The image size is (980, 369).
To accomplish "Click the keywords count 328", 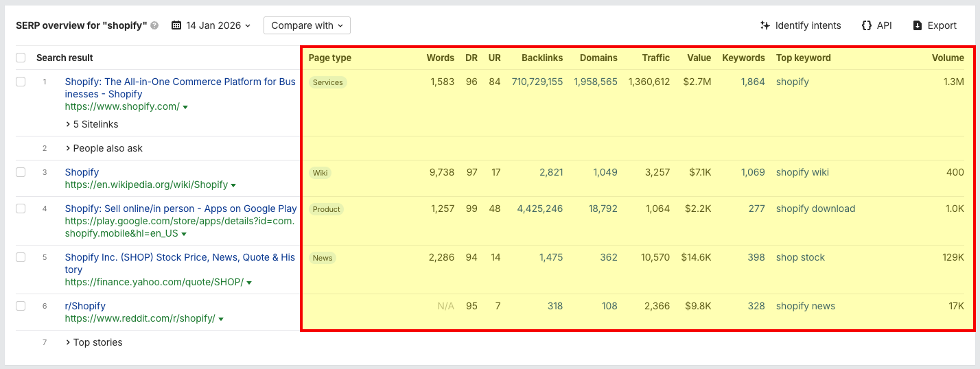I will (756, 306).
